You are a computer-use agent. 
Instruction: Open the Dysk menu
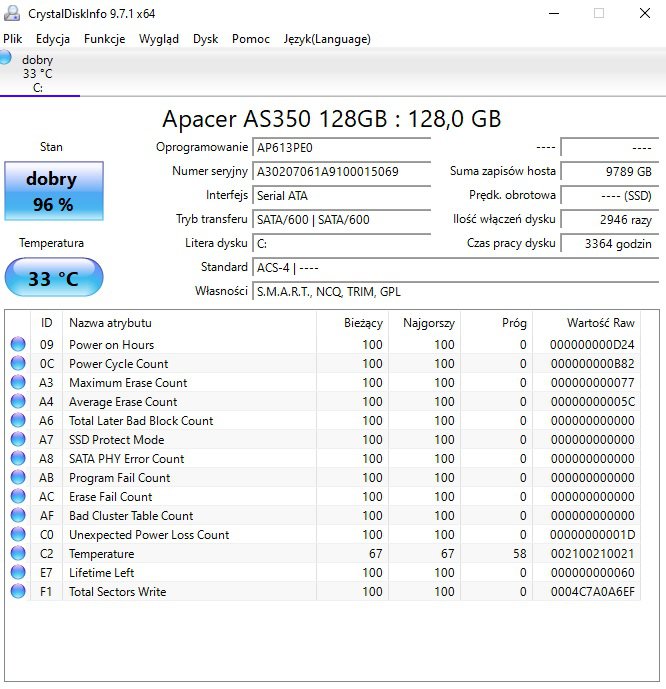pyautogui.click(x=205, y=39)
